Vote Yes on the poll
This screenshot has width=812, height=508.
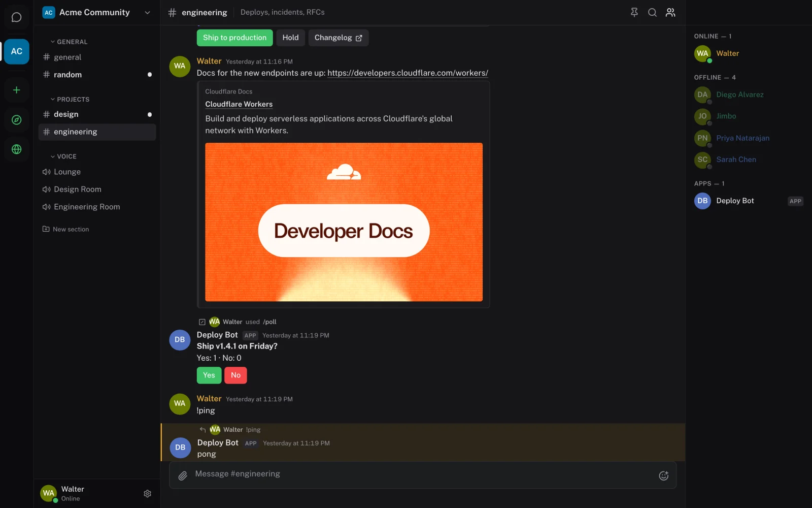click(209, 375)
